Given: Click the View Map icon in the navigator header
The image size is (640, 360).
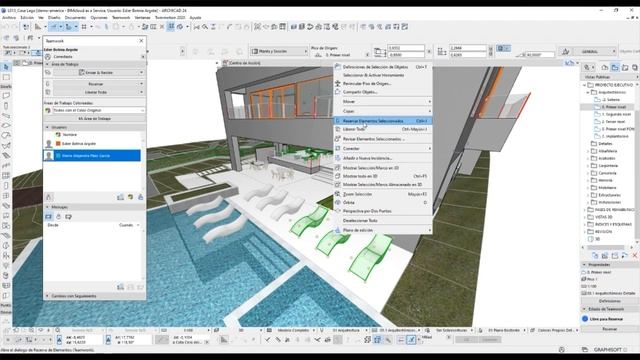Looking at the screenshot, I should tap(615, 67).
